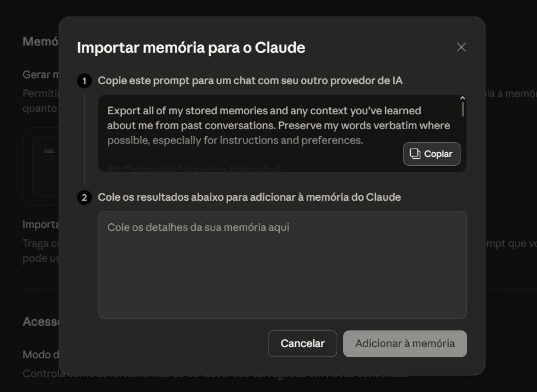Viewport: 537px width, 392px height.
Task: Focus the 'Cole os detalhes' memory text field
Action: pyautogui.click(x=282, y=264)
